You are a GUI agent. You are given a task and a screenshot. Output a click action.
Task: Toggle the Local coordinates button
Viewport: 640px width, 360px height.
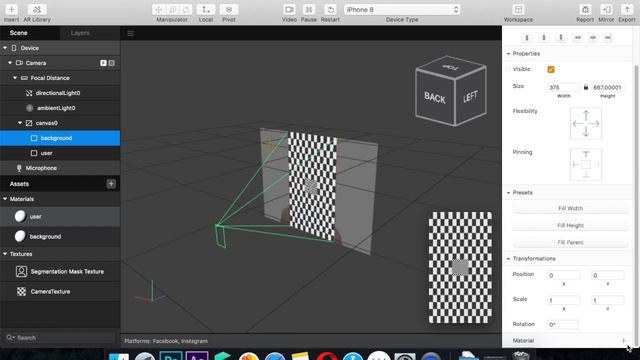point(206,9)
